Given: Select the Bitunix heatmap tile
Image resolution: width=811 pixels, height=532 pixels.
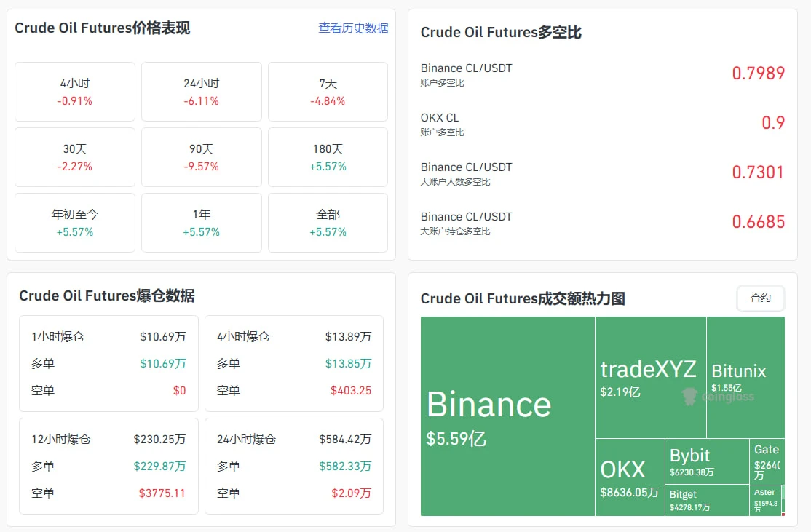Looking at the screenshot, I should pos(745,378).
